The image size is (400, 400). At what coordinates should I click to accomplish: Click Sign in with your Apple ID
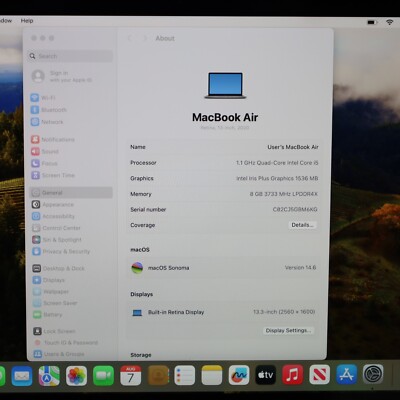pos(62,76)
